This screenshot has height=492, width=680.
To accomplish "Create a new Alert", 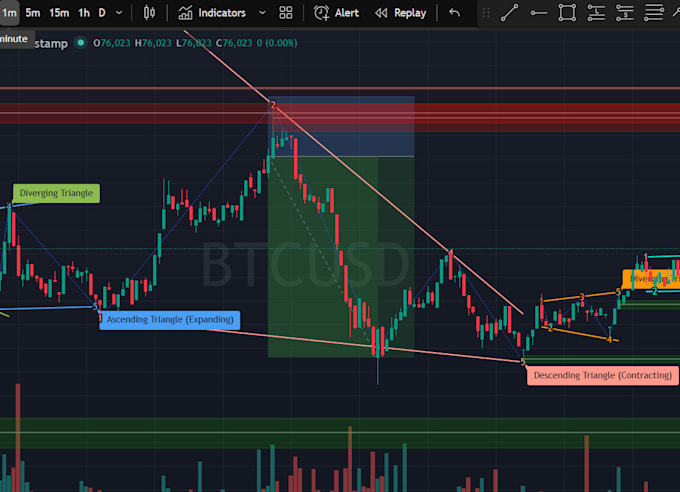I will pyautogui.click(x=337, y=13).
